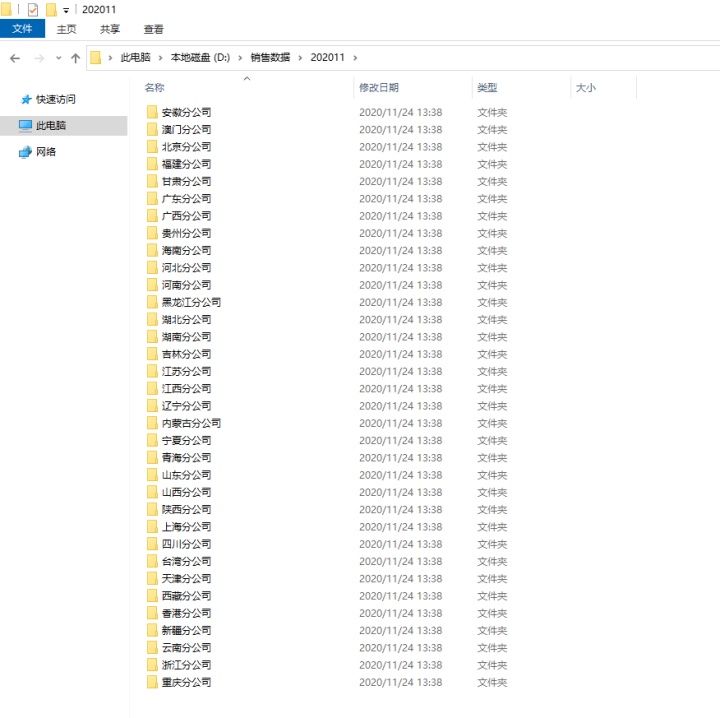This screenshot has width=720, height=718.
Task: Select the 河北分公司 folder icon
Action: (152, 268)
